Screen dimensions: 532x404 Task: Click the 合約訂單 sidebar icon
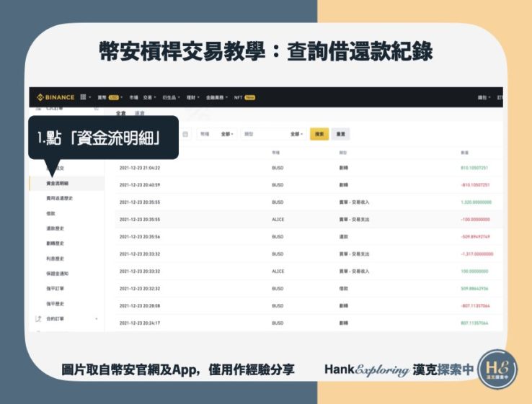[38, 318]
